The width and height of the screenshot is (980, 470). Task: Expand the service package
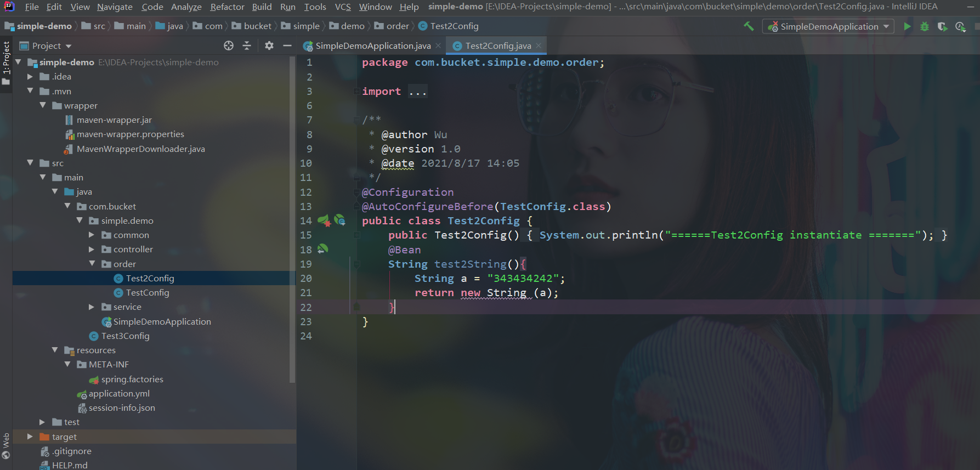point(92,307)
